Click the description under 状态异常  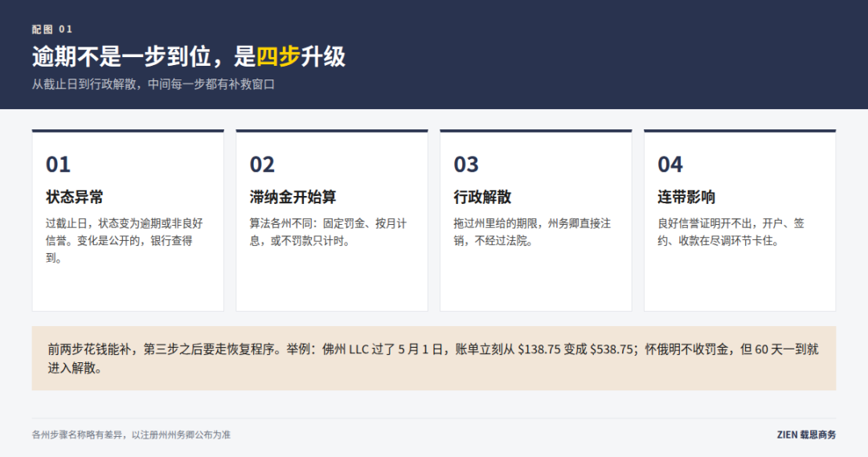[125, 241]
